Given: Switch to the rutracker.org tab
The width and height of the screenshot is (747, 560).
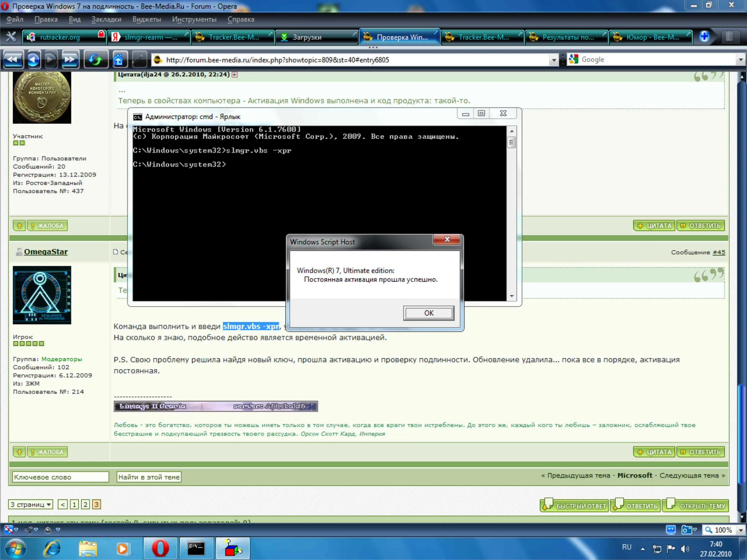Looking at the screenshot, I should (x=64, y=37).
